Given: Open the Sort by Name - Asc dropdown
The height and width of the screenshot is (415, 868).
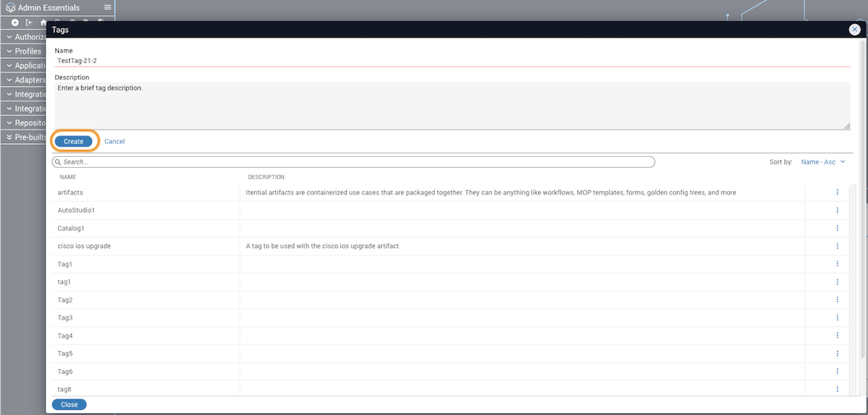Looking at the screenshot, I should 823,162.
